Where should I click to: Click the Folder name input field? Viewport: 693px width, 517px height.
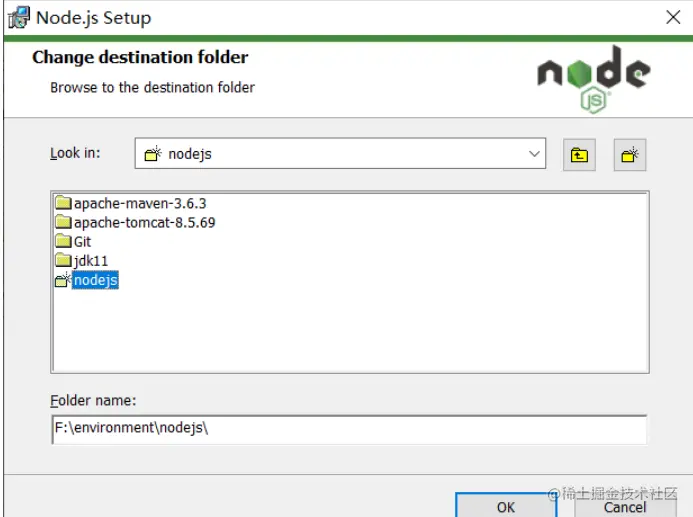(x=349, y=429)
